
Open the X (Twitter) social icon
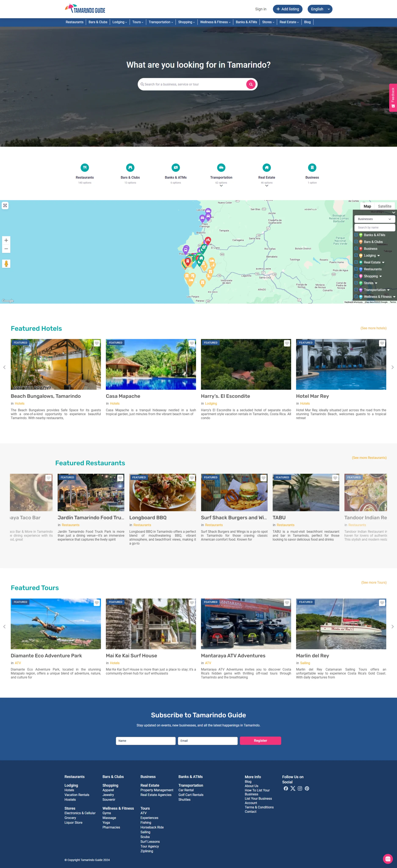293,789
